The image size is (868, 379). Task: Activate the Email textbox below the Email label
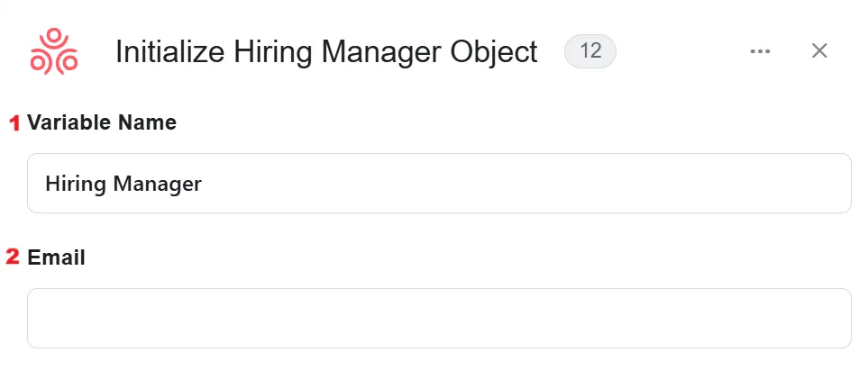439,318
